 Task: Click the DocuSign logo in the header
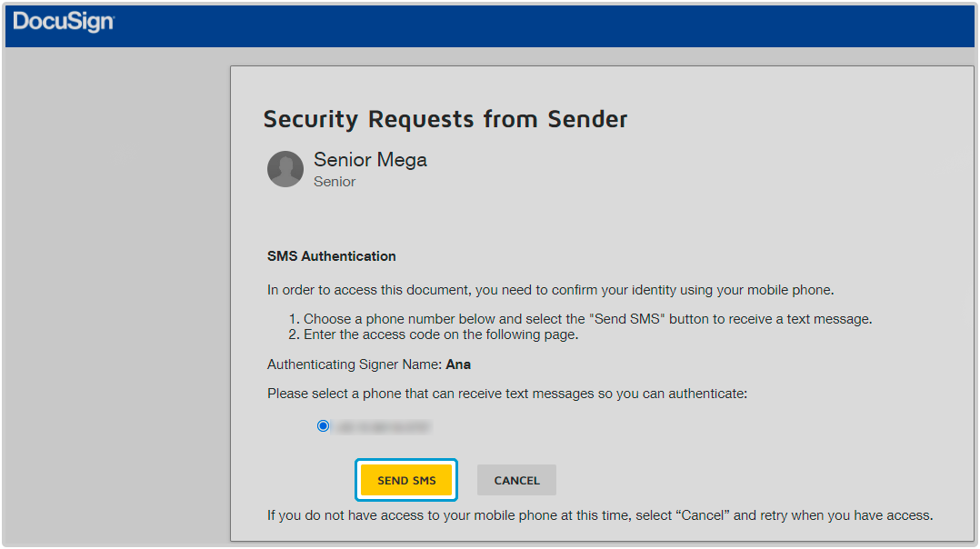coord(63,23)
